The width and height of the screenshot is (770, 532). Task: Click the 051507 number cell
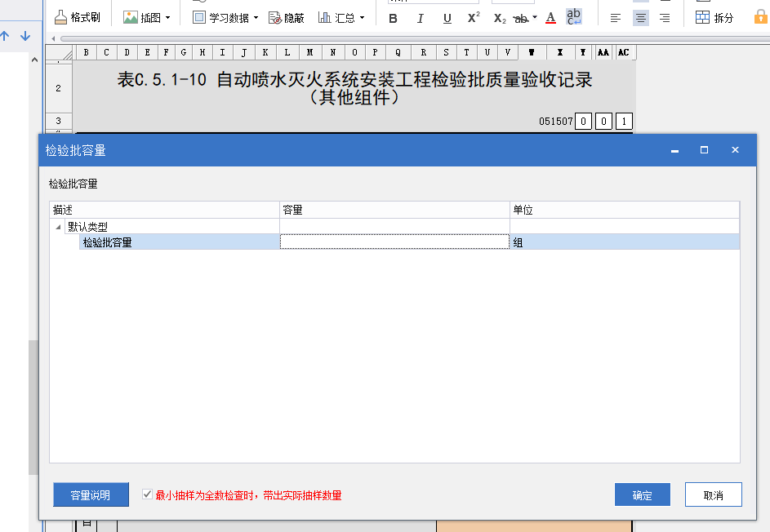point(556,122)
